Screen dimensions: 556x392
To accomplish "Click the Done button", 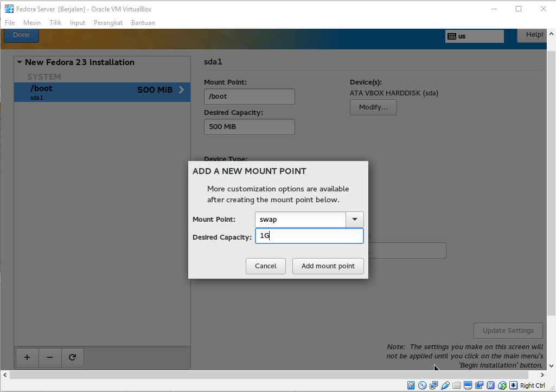I will [21, 35].
